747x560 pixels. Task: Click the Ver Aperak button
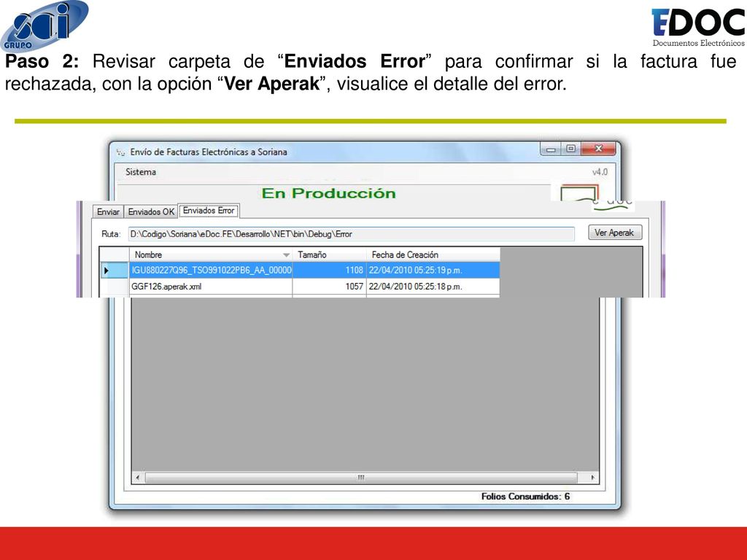tap(614, 233)
